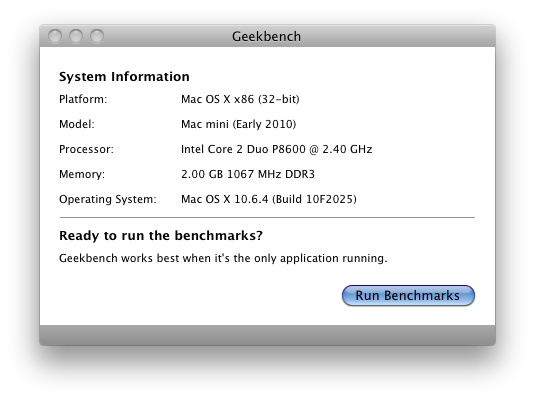
Task: Select the System Information heading
Action: click(x=124, y=77)
